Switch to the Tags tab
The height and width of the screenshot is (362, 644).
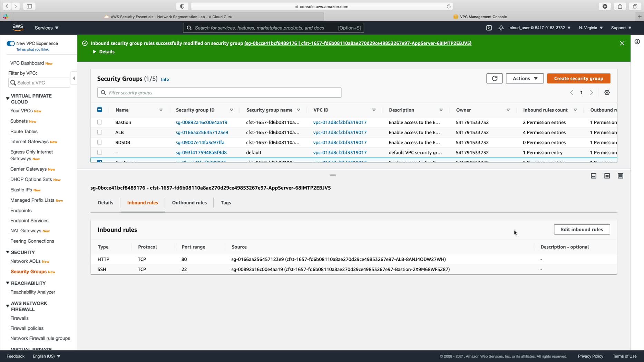click(226, 203)
